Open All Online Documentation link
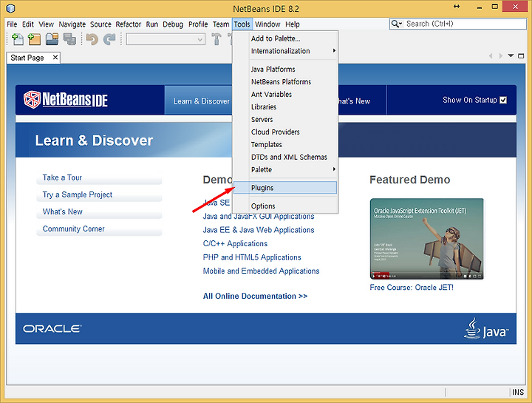The width and height of the screenshot is (532, 403). pyautogui.click(x=255, y=296)
